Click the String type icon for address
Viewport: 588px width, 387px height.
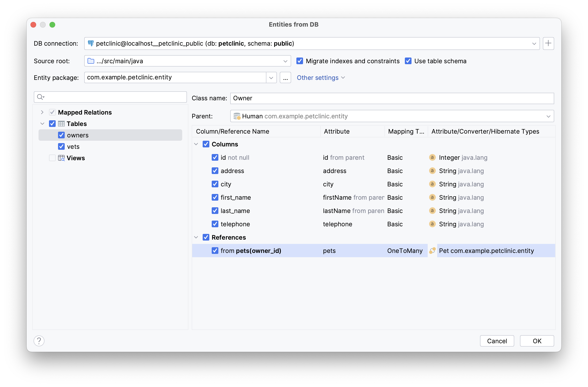[431, 171]
